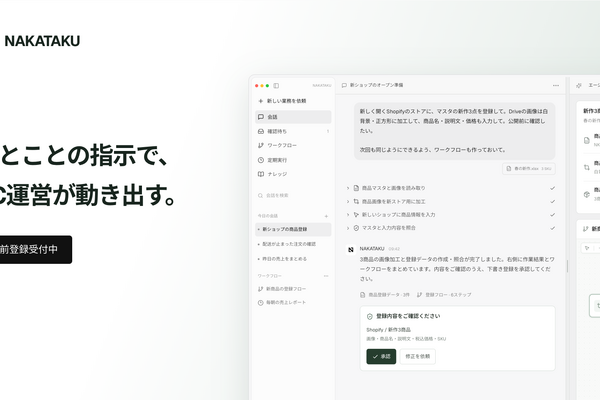Open the 確認待ち inbox item
Viewport: 600px width, 400px height.
[x=293, y=131]
